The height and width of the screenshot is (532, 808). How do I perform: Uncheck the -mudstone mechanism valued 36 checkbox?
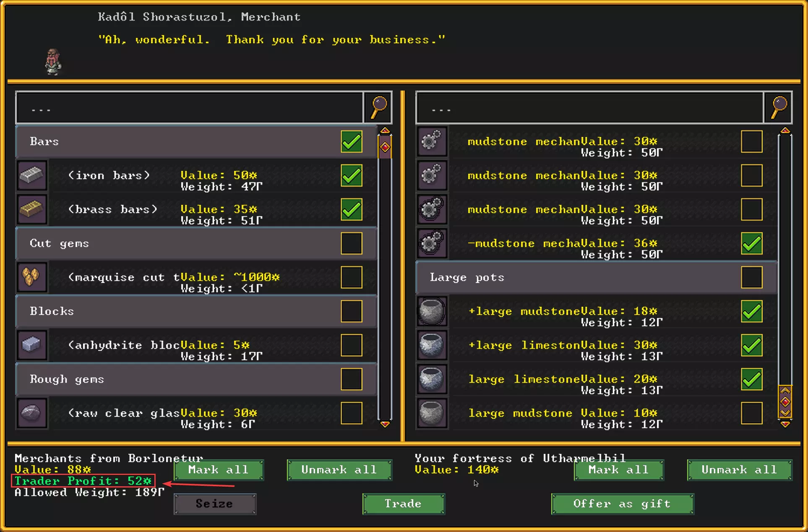pos(751,243)
